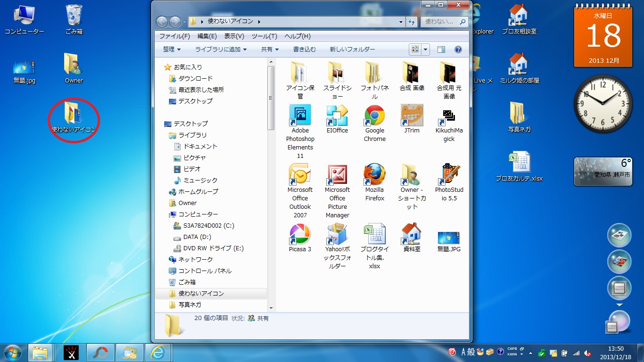Image resolution: width=644 pixels, height=362 pixels.
Task: Select the コンピューター desktop icon
Action: 24,20
